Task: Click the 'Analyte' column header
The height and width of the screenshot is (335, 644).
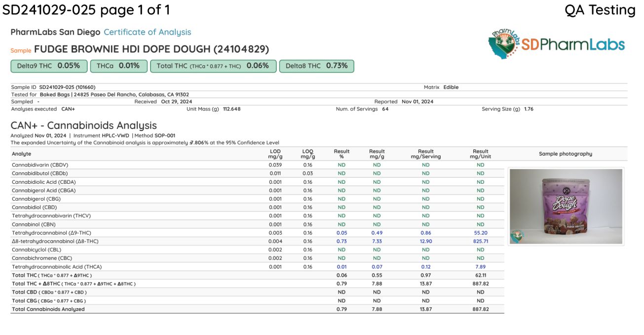Action: tap(21, 154)
